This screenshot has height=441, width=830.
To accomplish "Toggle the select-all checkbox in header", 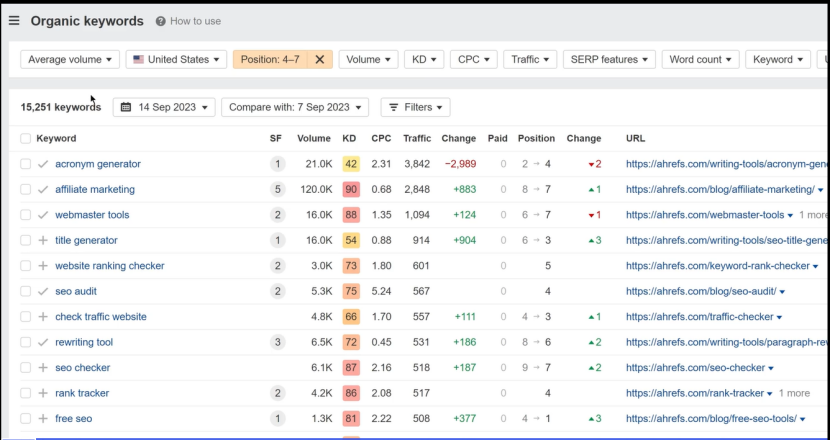I will pos(25,139).
